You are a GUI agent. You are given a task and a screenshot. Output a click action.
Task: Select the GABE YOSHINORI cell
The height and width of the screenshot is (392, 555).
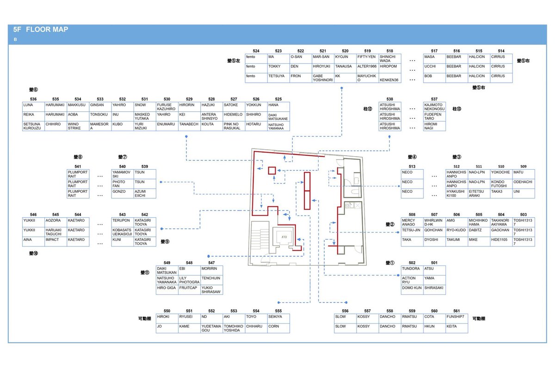tap(323, 78)
